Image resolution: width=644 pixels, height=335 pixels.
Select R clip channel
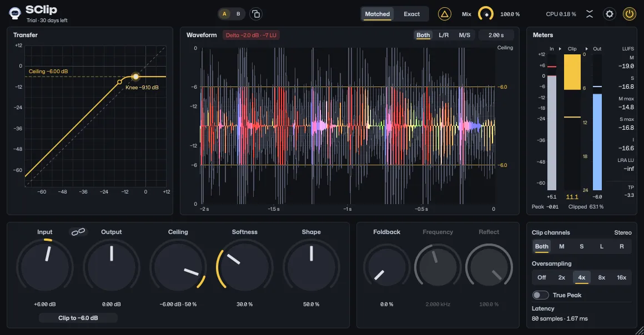(x=621, y=246)
